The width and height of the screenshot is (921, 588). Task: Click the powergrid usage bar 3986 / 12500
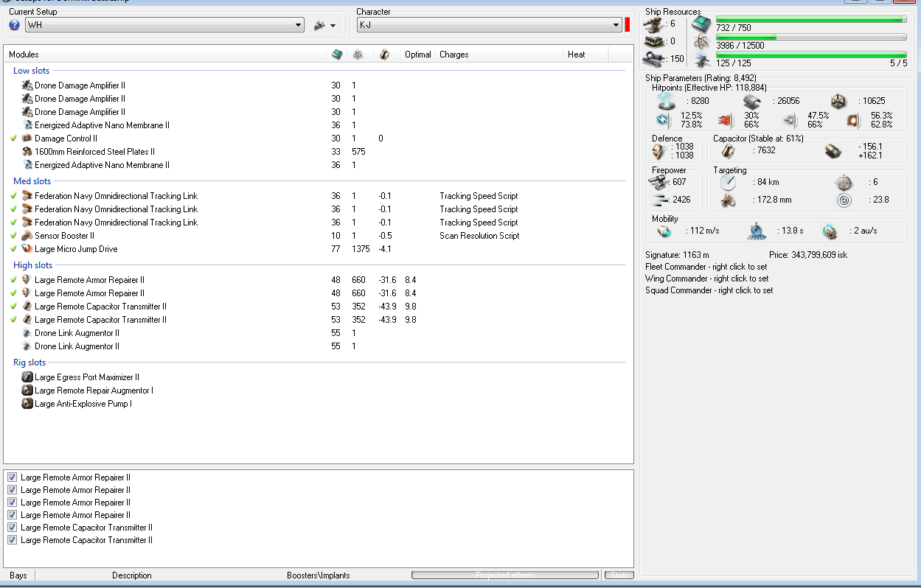(811, 37)
